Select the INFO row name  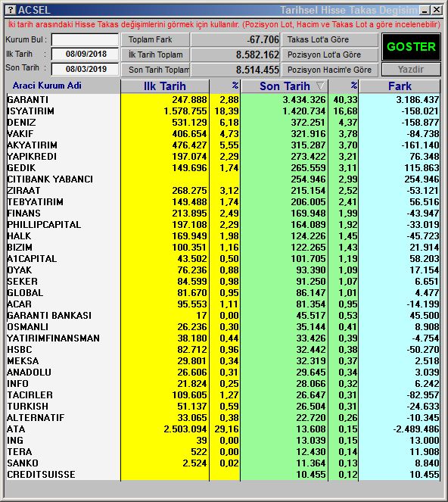18,384
